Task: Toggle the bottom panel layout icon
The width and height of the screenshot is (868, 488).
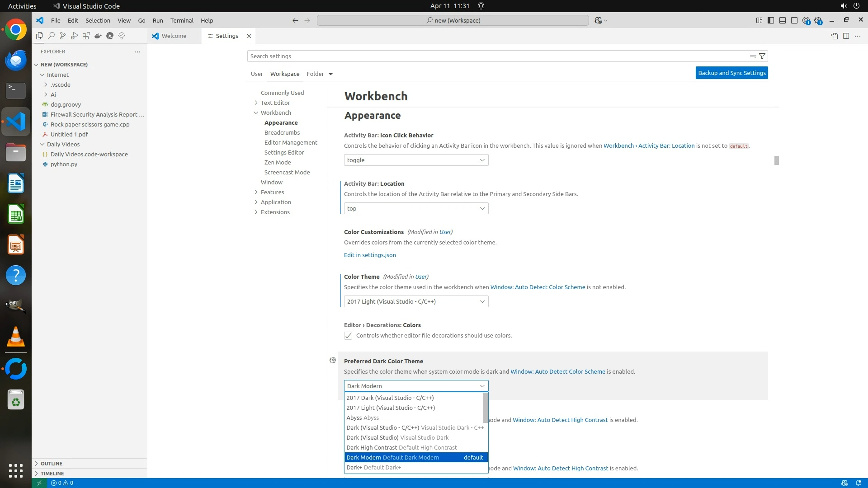Action: 783,20
